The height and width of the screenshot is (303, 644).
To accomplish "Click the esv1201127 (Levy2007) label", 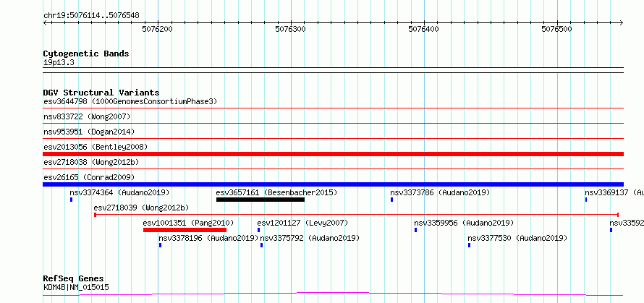I will pyautogui.click(x=302, y=223).
